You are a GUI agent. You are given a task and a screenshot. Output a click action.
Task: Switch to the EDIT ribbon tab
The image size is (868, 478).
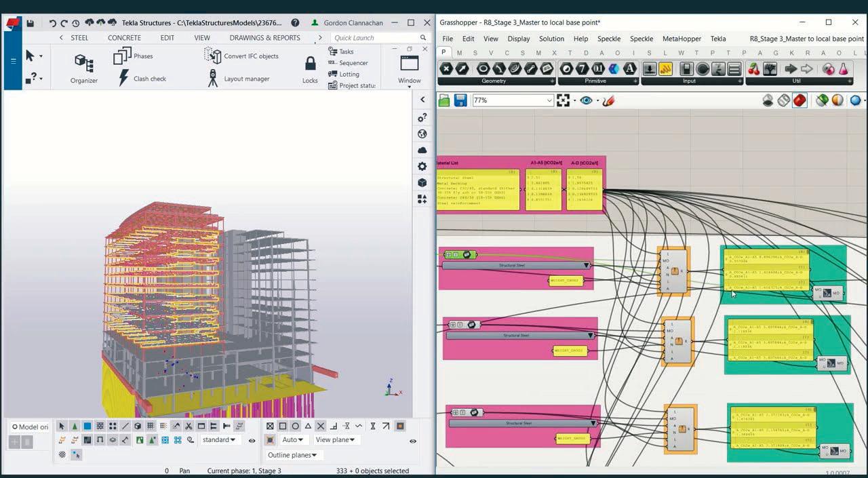coord(167,38)
